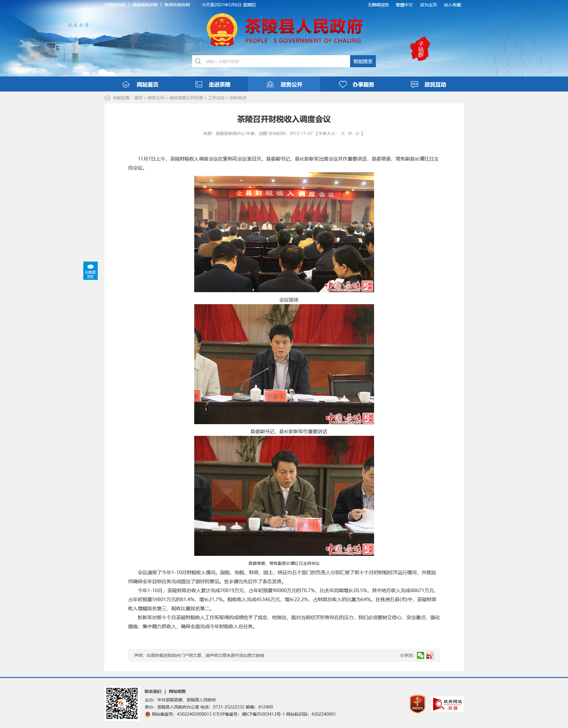
Task: Open the 办事服务 navigation tab
Action: coord(356,84)
